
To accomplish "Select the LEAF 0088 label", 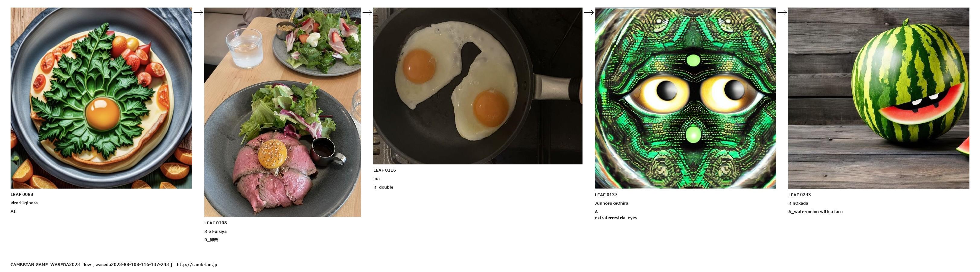I will pyautogui.click(x=22, y=194).
